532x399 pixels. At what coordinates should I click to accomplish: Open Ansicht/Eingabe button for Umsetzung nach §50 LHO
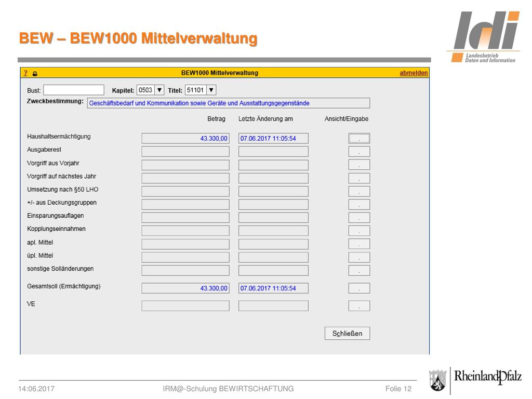click(359, 191)
